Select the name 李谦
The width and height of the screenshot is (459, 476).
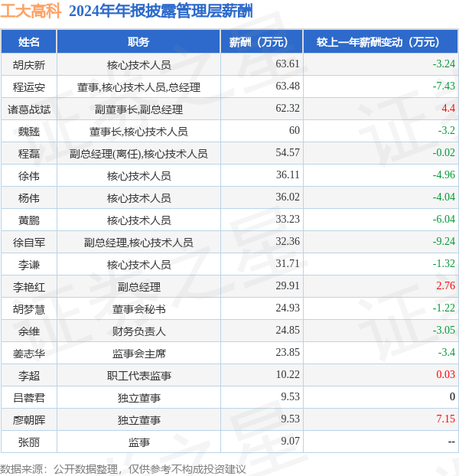click(29, 265)
